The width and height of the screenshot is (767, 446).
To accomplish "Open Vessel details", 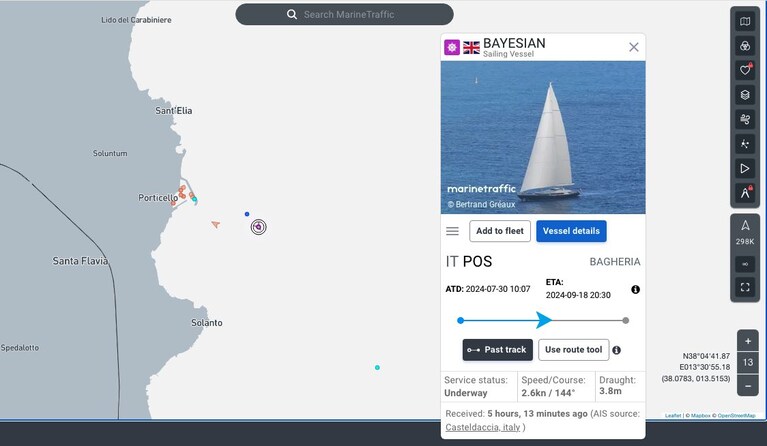I will click(571, 231).
